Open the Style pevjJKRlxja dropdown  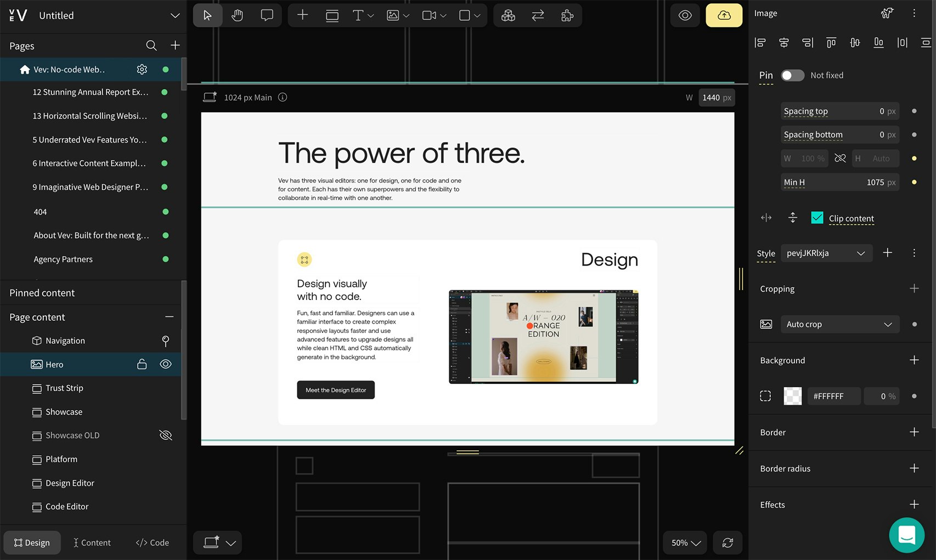click(x=826, y=253)
